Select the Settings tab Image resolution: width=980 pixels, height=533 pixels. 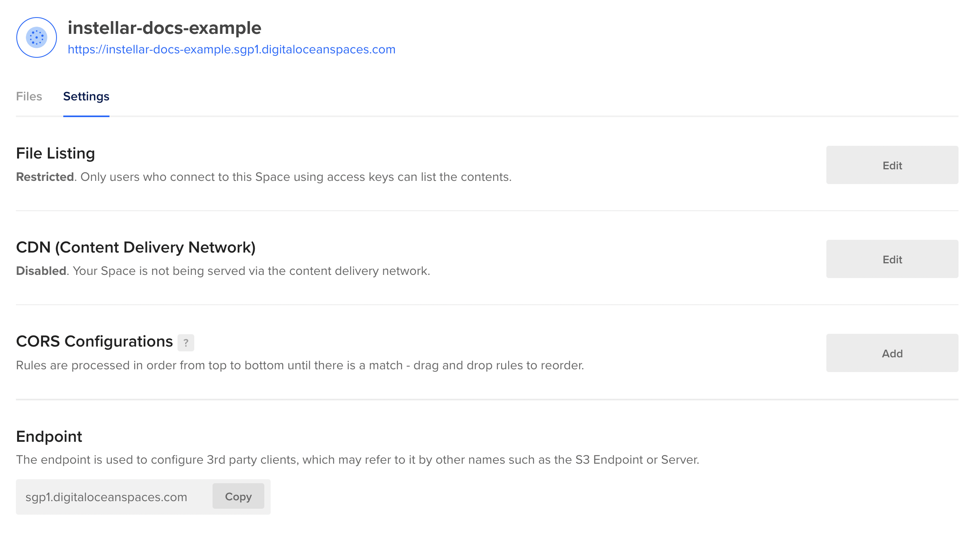(86, 96)
